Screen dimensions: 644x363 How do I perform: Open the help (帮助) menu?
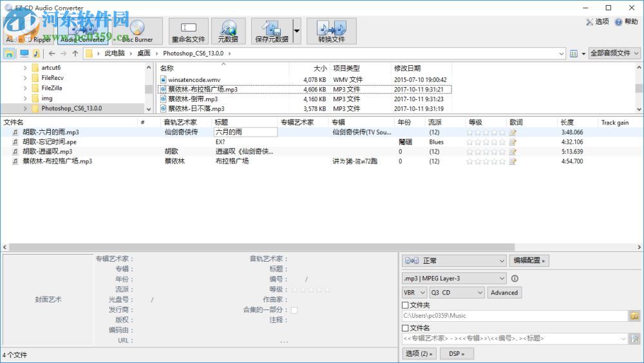click(x=627, y=22)
